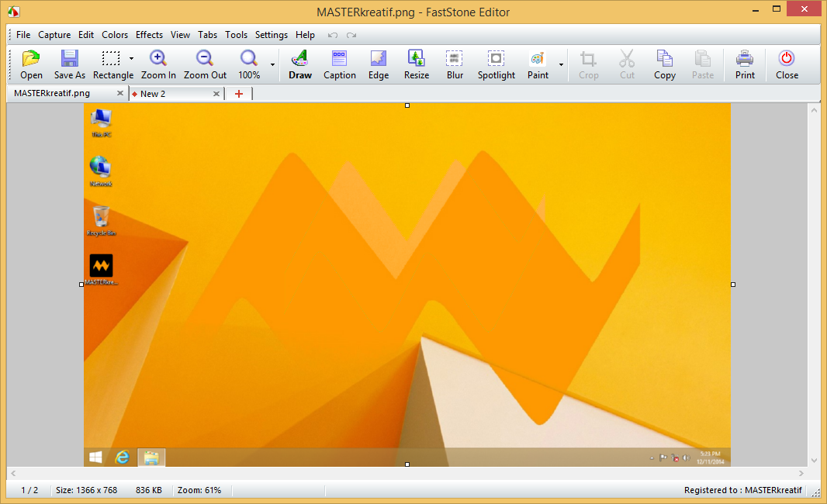827x504 pixels.
Task: Click the vertical scrollbar down arrow
Action: click(x=814, y=461)
